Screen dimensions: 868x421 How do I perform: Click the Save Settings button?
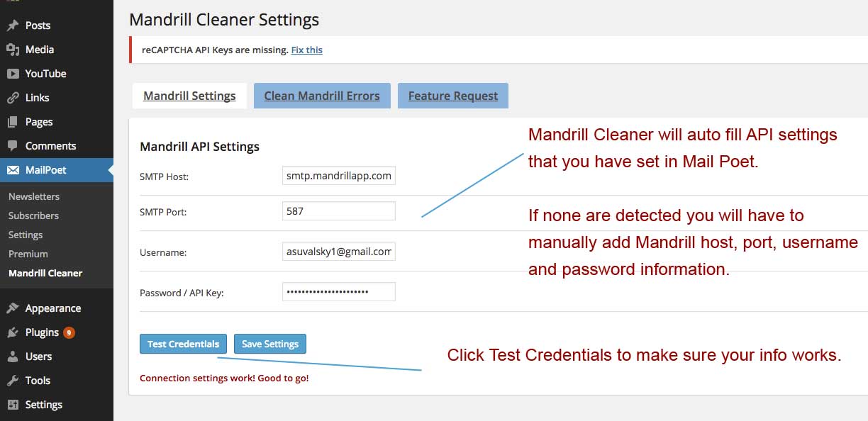[x=270, y=344]
